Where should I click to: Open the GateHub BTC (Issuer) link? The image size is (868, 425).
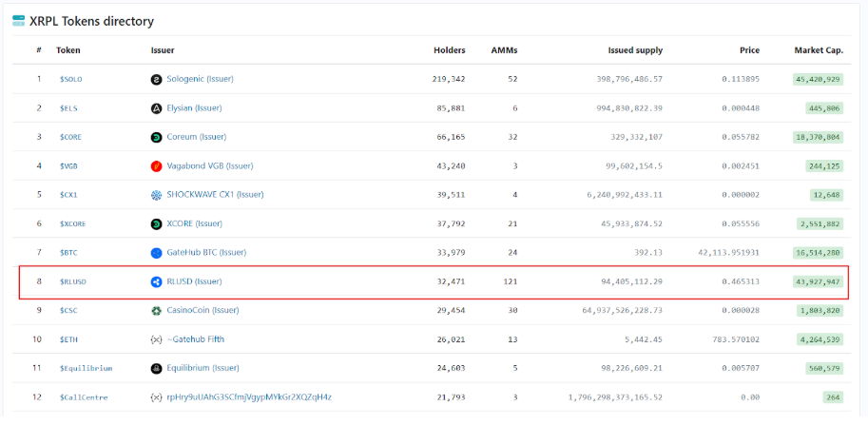coord(206,252)
